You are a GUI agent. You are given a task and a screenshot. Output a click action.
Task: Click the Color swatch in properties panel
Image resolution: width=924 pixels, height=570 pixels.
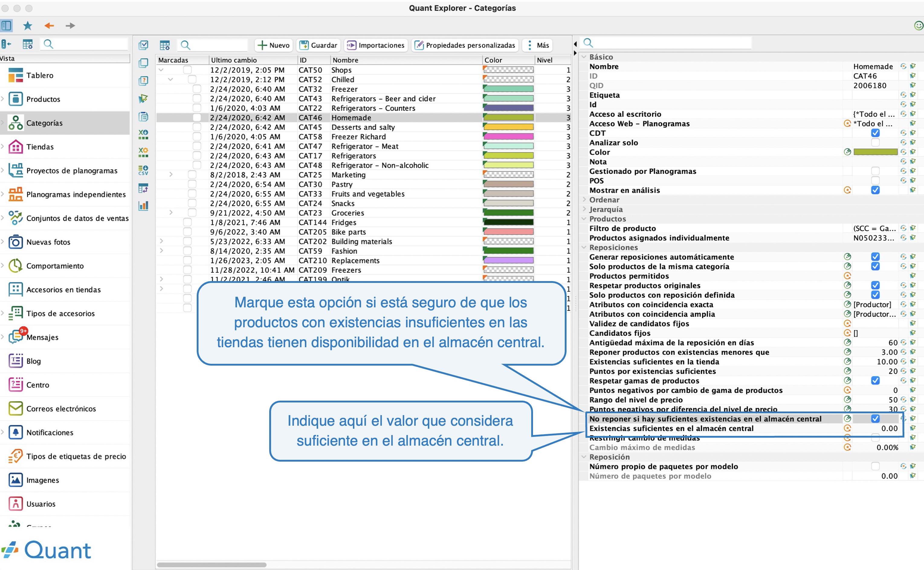[x=875, y=152]
